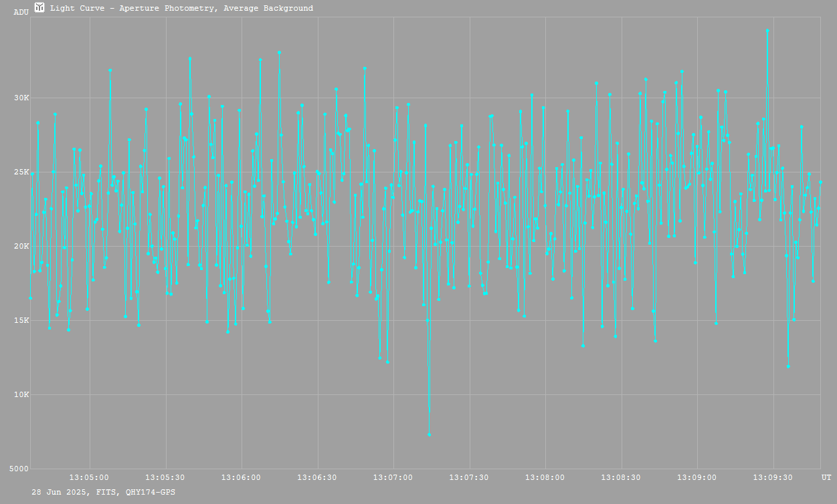Viewport: 837px width, 504px height.
Task: Select the 13:05:30 time axis label
Action: pos(166,478)
